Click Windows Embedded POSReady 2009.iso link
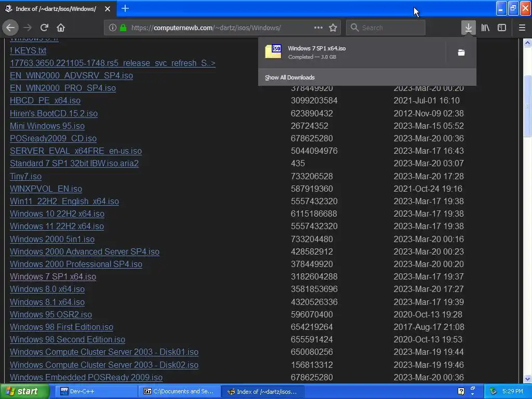The height and width of the screenshot is (399, 532). point(86,377)
